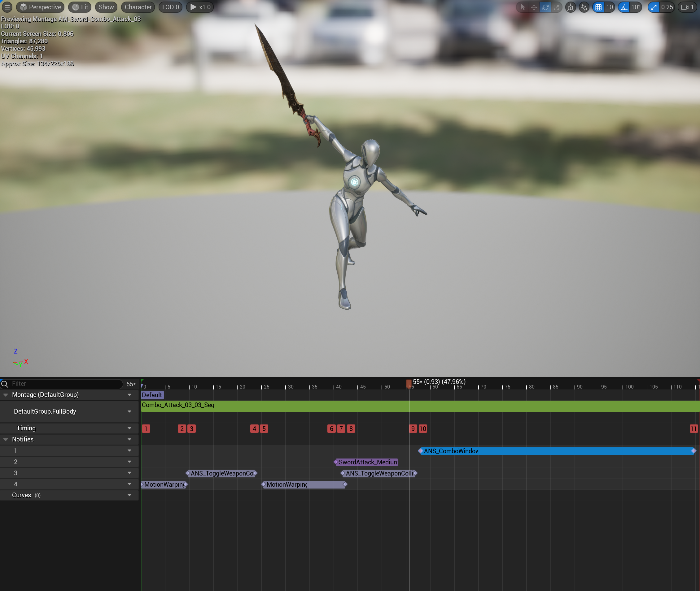Open the Curves track dropdown arrow
This screenshot has width=700, height=591.
(129, 495)
